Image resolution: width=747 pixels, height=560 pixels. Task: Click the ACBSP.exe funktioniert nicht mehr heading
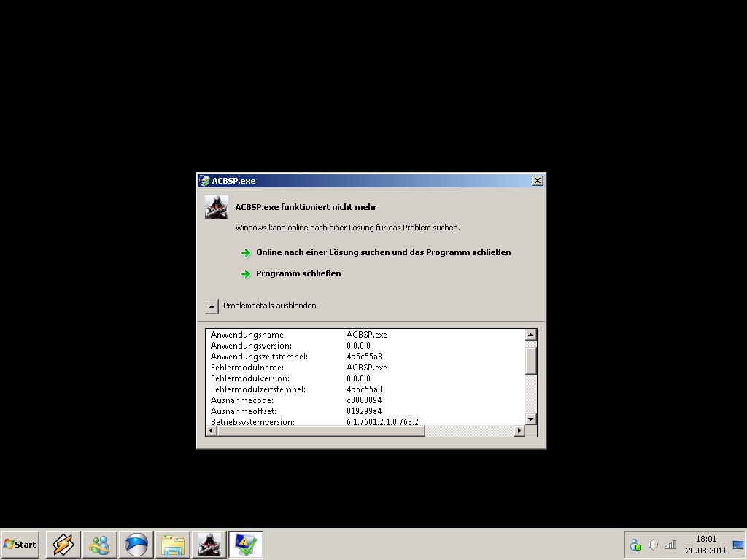306,207
